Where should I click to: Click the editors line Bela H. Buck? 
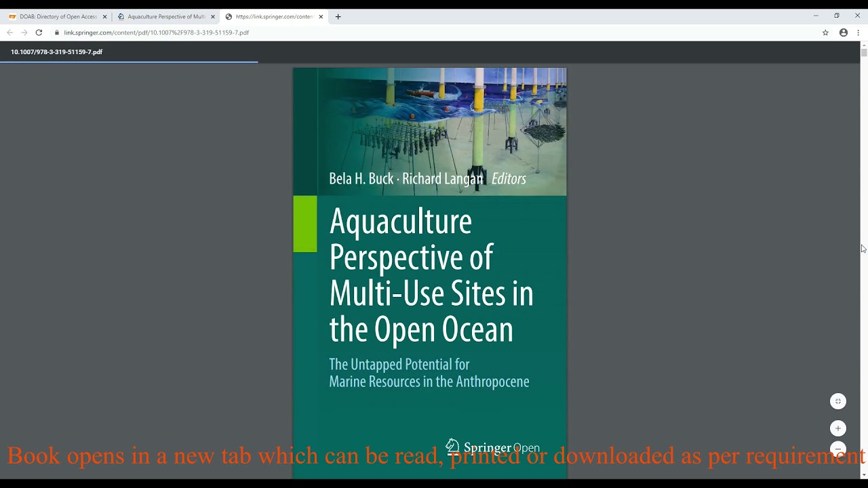coord(427,179)
